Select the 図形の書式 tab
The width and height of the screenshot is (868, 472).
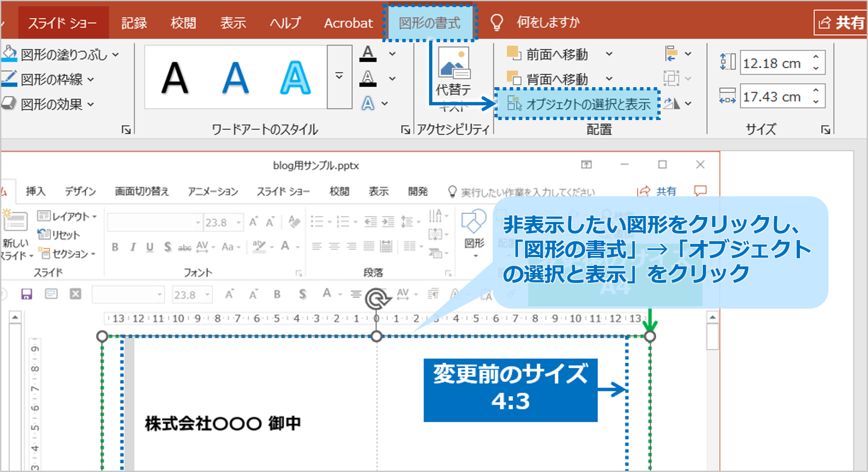point(430,23)
